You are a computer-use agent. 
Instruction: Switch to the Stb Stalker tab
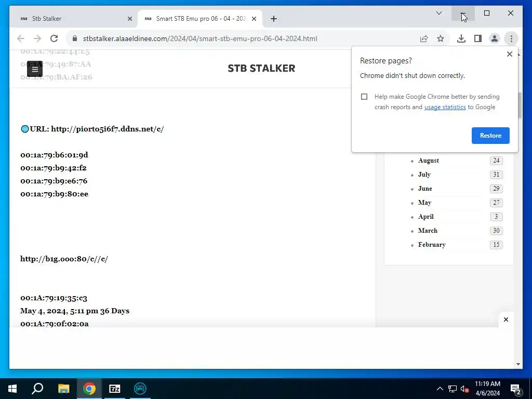click(74, 19)
